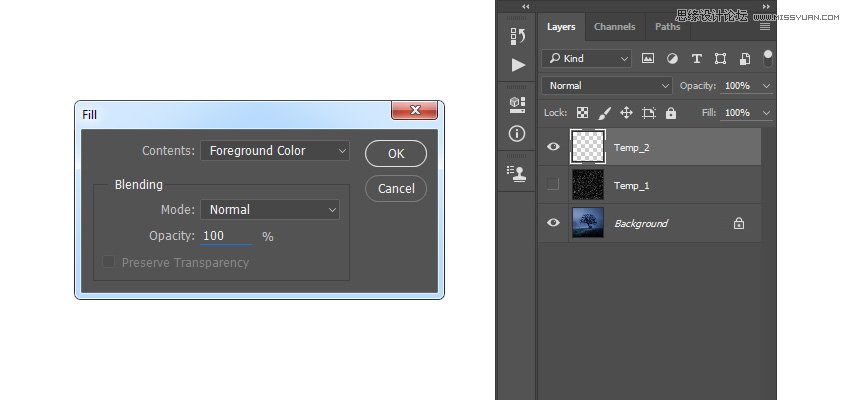The image size is (850, 400).
Task: Open the Contents dropdown in Fill dialog
Action: pos(275,151)
